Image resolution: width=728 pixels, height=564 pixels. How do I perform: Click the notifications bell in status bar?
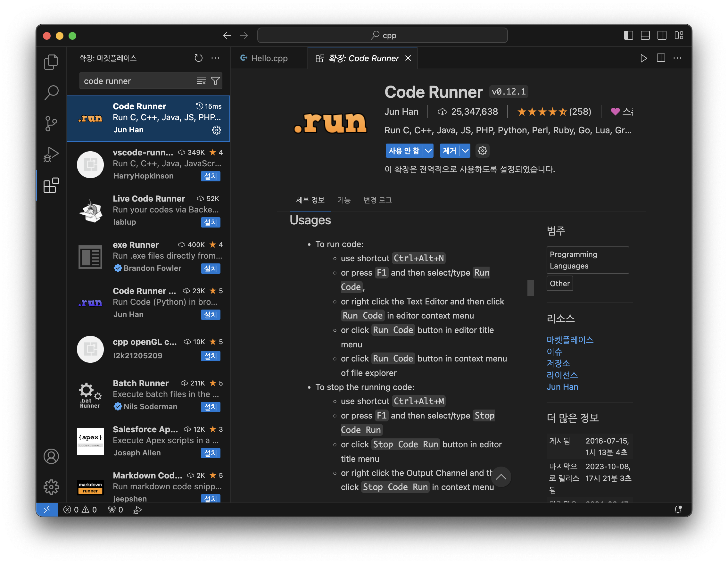(678, 510)
